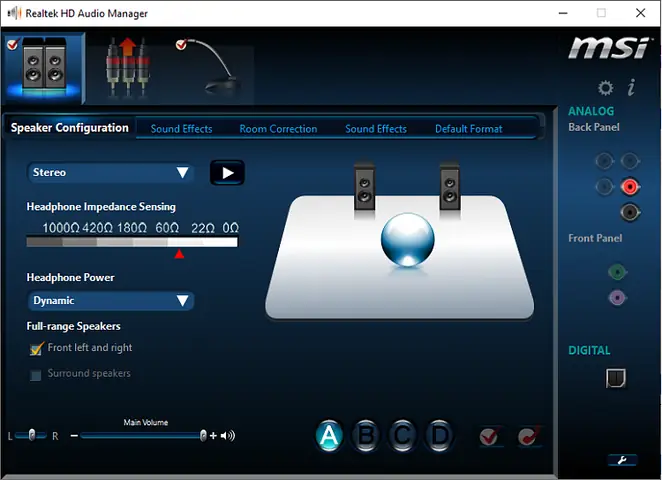Open the Room Correction tab

pos(278,129)
